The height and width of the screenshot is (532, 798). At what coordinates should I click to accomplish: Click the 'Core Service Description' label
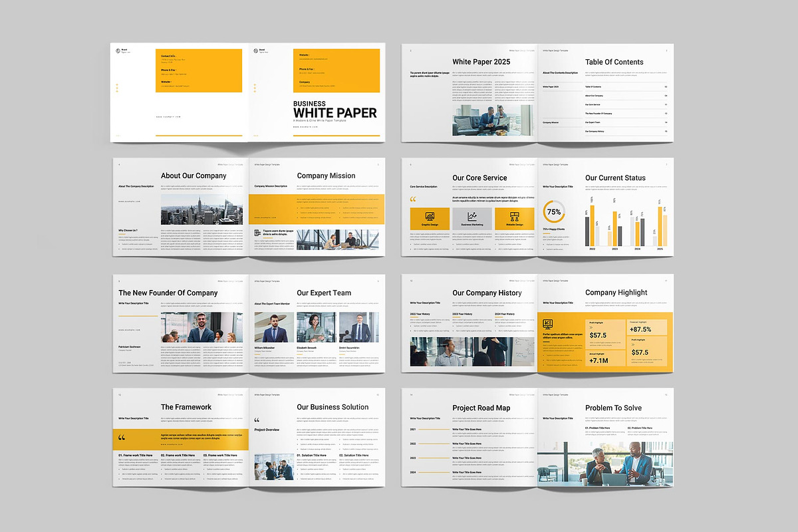click(x=424, y=187)
